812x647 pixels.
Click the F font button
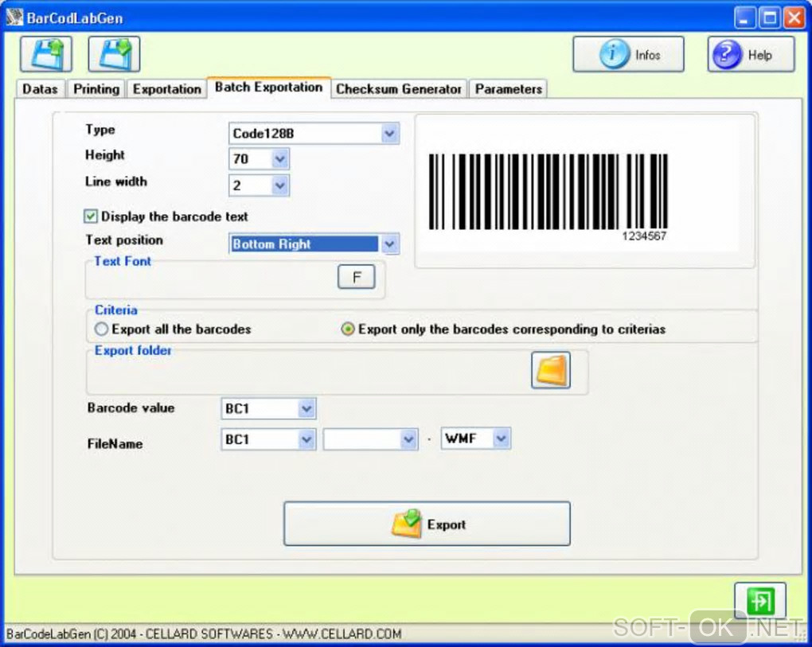(x=357, y=278)
